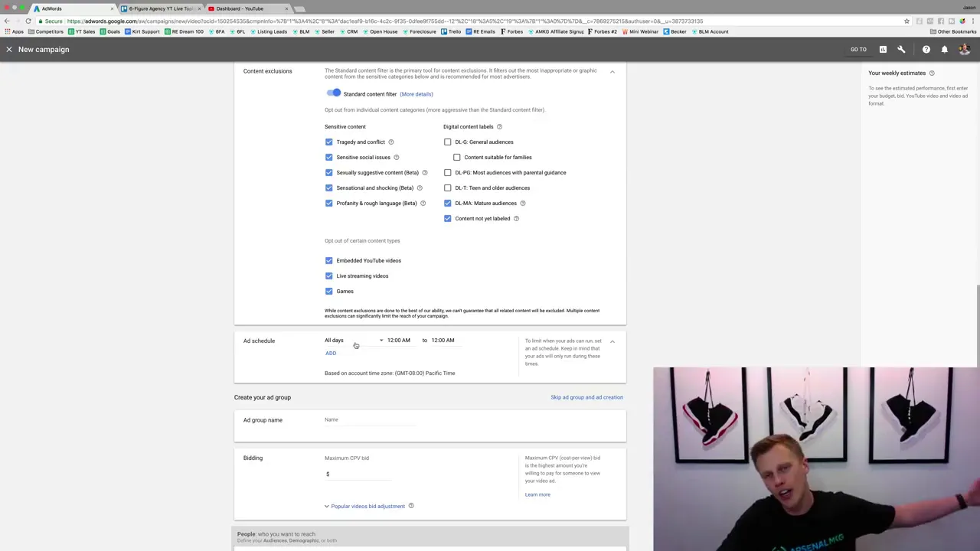The image size is (980, 551).
Task: Collapse the Ad schedule section
Action: [612, 341]
